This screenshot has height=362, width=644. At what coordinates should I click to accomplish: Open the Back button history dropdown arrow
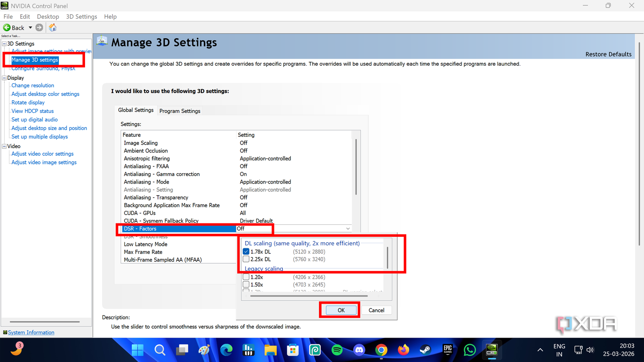coord(30,27)
